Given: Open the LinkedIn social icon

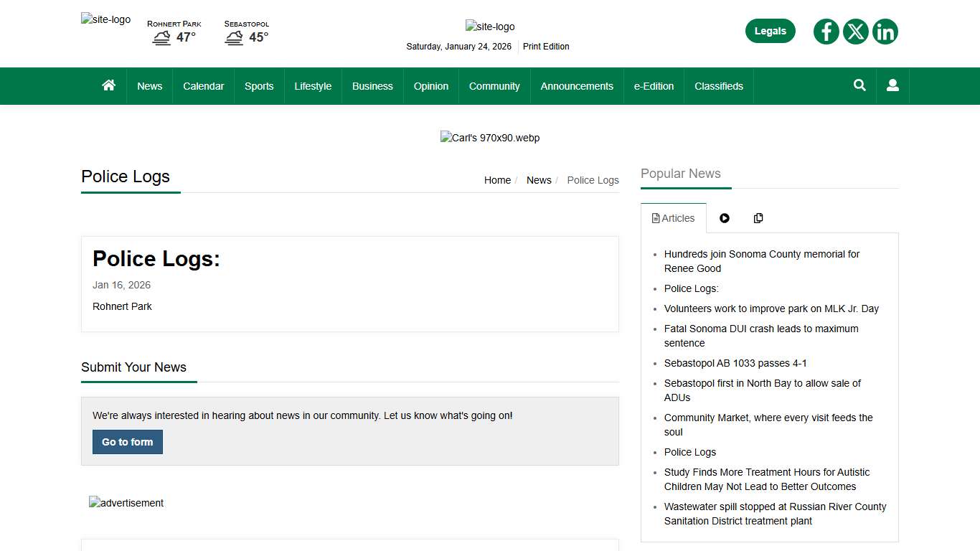Looking at the screenshot, I should 885,32.
